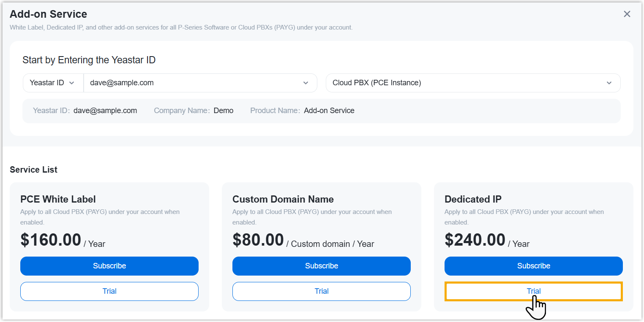Subscribe to PCE White Label
Viewport: 644px width, 322px height.
pos(109,266)
